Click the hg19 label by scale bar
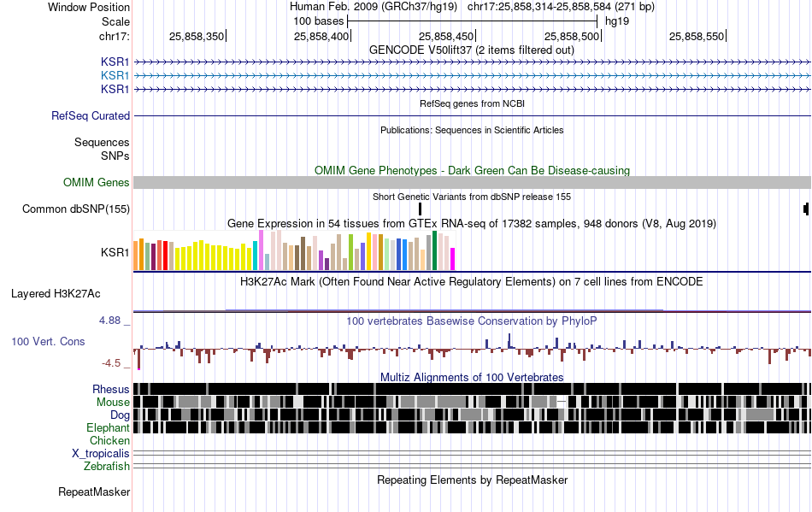 pos(617,21)
